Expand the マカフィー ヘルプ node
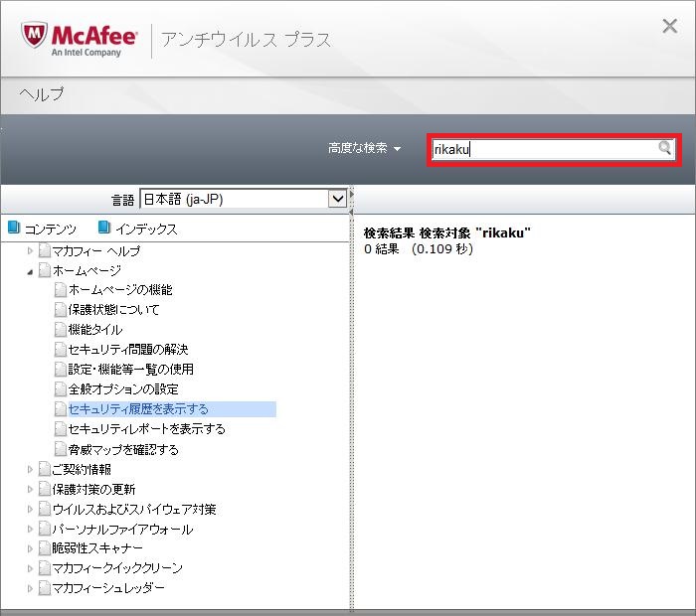The height and width of the screenshot is (616, 696). 30,251
